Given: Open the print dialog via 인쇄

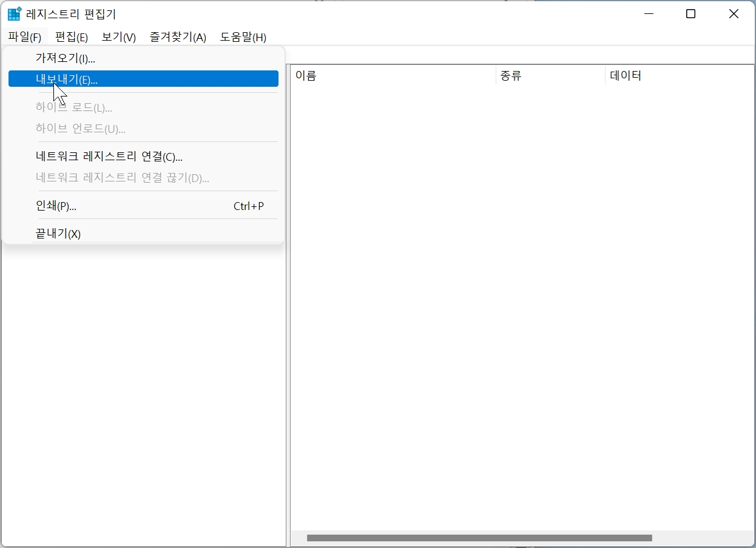Looking at the screenshot, I should [56, 206].
